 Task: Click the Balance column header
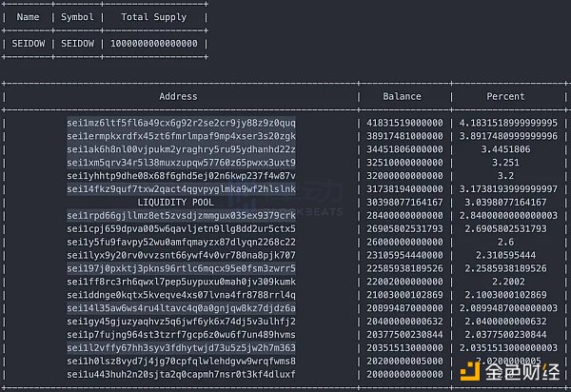click(x=402, y=96)
